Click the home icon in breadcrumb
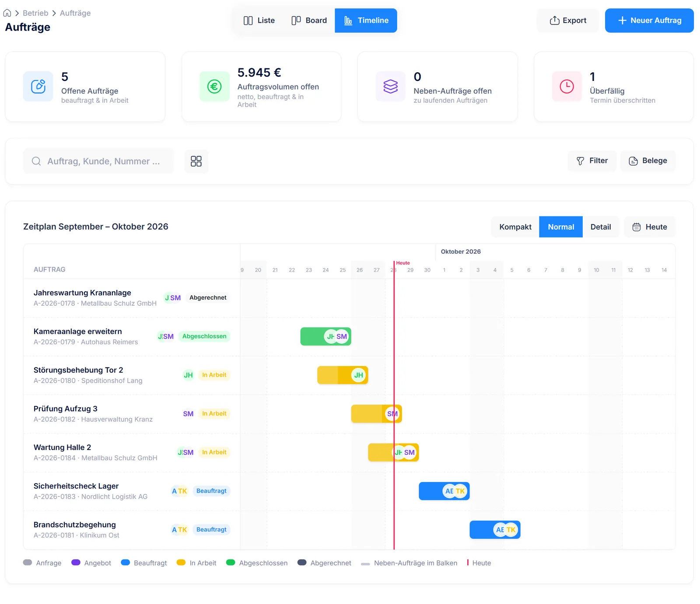The height and width of the screenshot is (604, 700). point(7,13)
